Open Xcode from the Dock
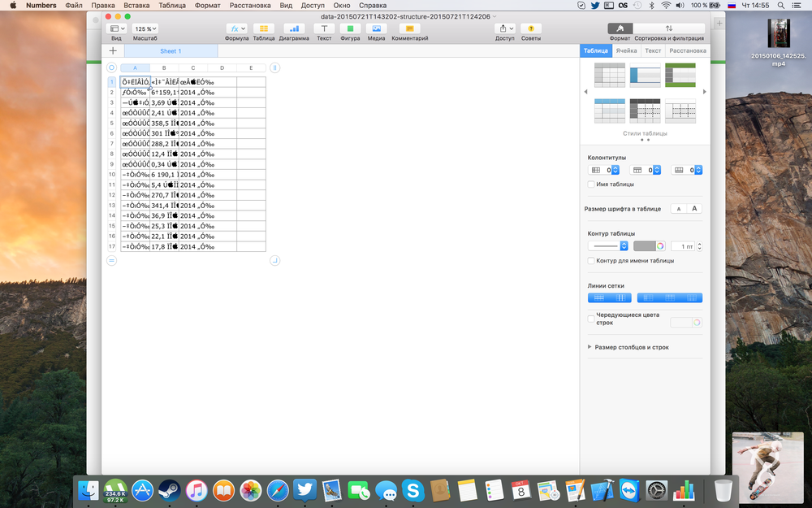This screenshot has width=812, height=508. (602, 490)
